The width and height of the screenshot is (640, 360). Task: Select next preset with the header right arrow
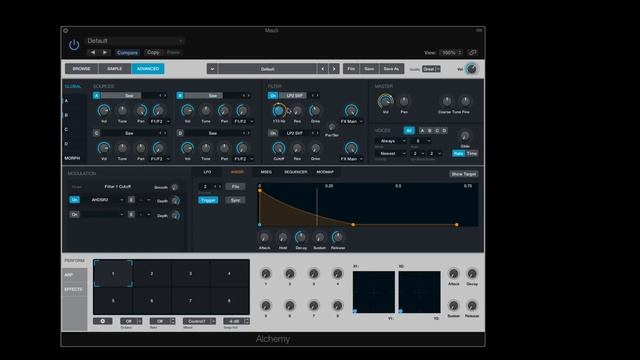click(x=334, y=69)
